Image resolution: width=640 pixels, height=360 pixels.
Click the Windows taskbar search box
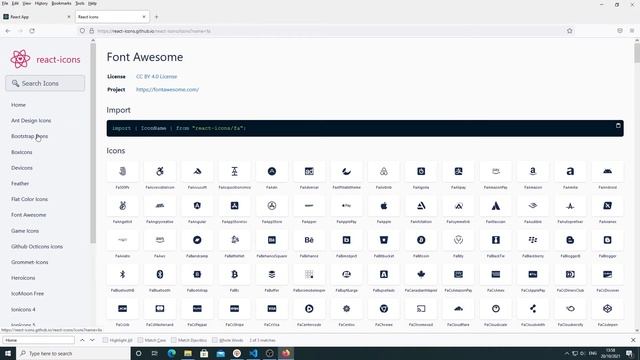point(73,353)
